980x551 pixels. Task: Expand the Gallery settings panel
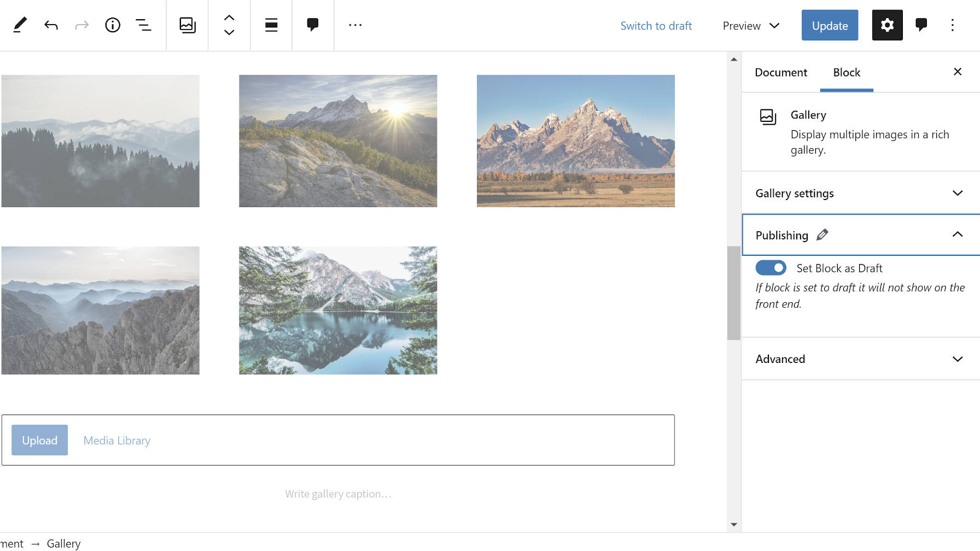point(860,194)
